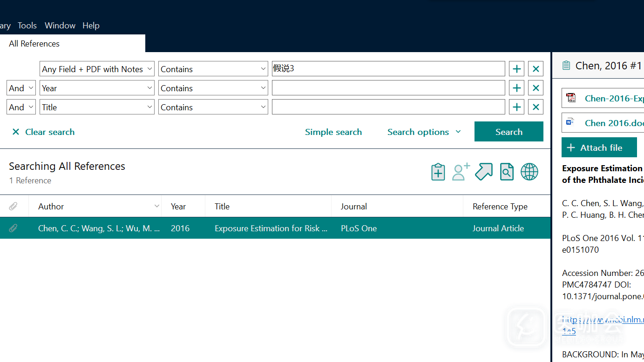Expand the first And operator dropdown
This screenshot has width=644, height=362.
pos(21,88)
